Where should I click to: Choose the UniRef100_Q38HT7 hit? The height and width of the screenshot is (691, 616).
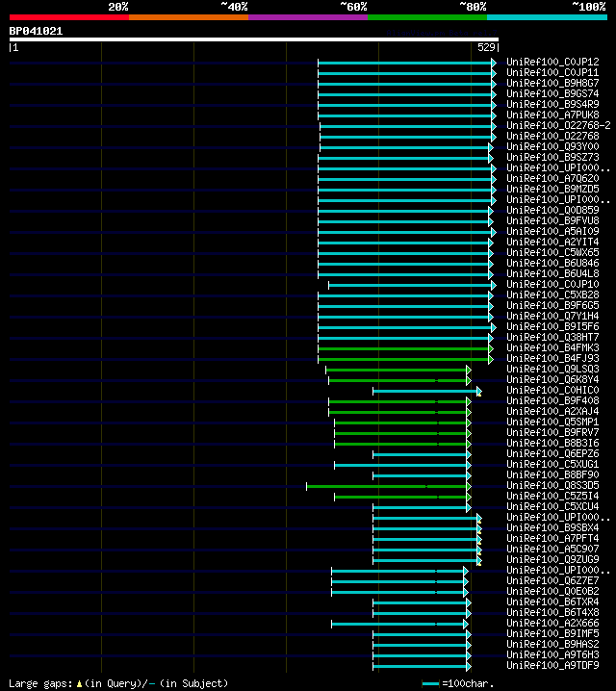point(552,337)
